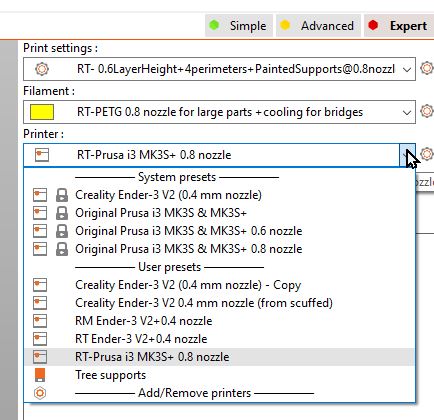This screenshot has height=420, width=434.
Task: Select Original Prusa i3 MK3S & MK3S+ 0.8 nozzle
Action: pyautogui.click(x=220, y=249)
